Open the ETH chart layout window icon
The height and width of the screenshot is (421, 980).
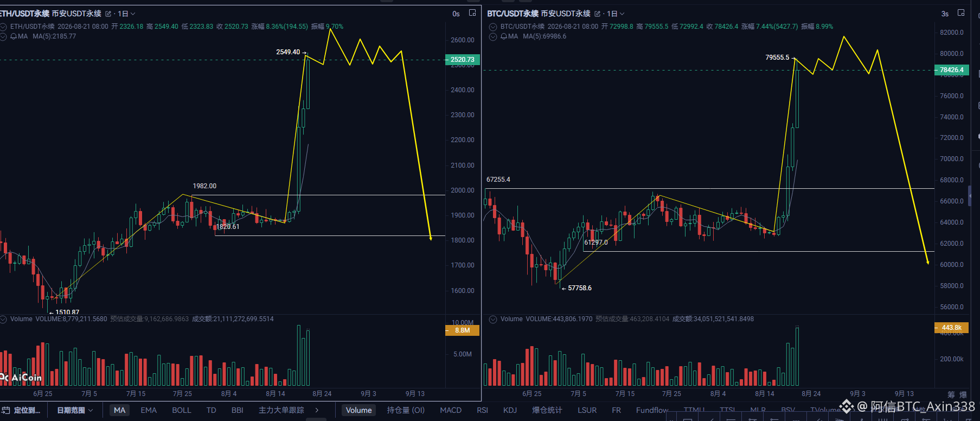pyautogui.click(x=472, y=13)
